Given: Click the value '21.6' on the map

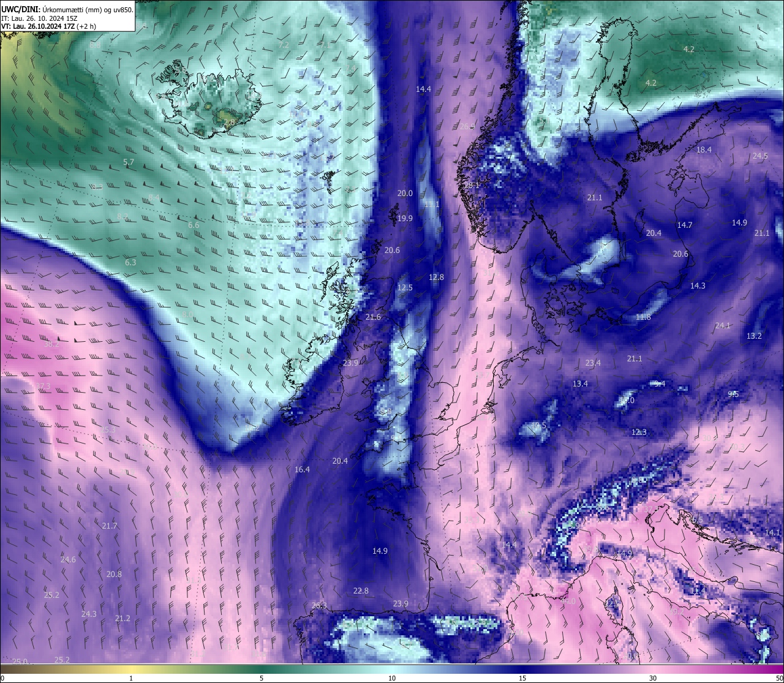Looking at the screenshot, I should pos(373,317).
